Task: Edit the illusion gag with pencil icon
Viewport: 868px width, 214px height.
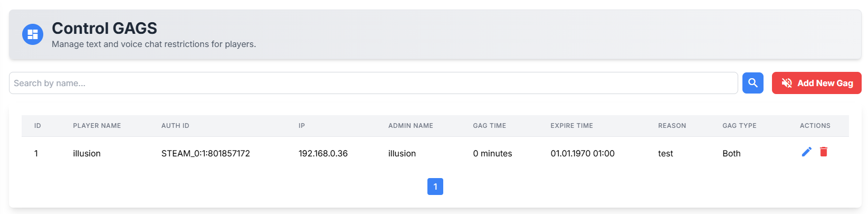Action: coord(806,152)
